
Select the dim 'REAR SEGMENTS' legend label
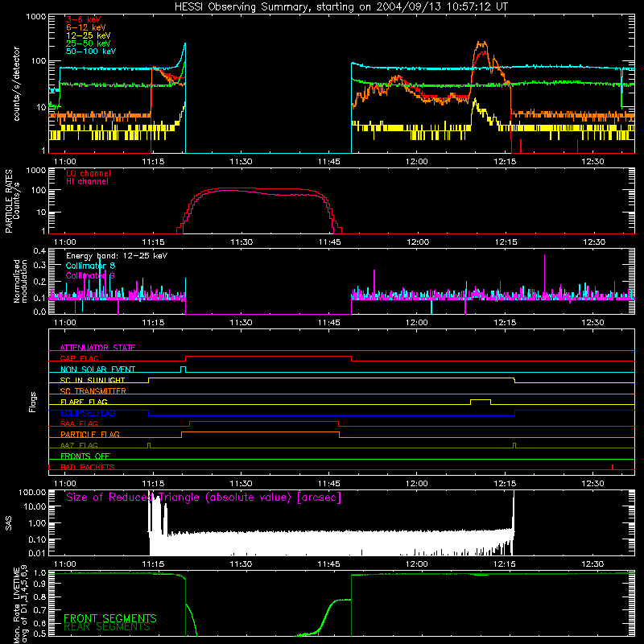click(x=107, y=627)
